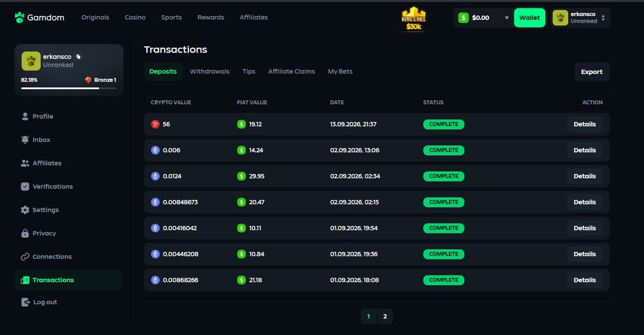This screenshot has height=335, width=644.
Task: Open the Sports menu
Action: pos(172,17)
